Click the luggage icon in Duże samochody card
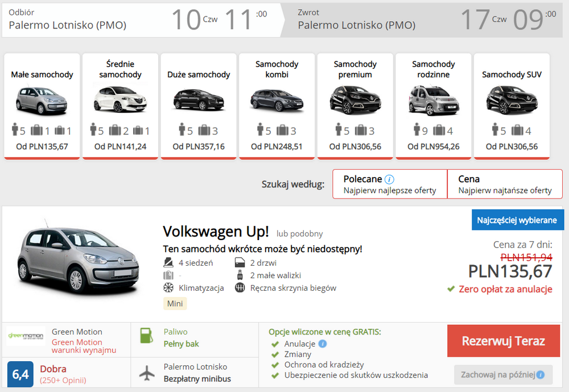 click(204, 130)
